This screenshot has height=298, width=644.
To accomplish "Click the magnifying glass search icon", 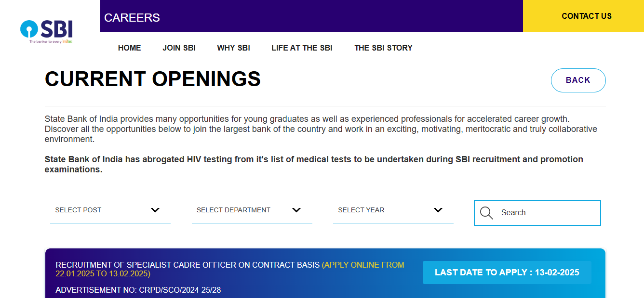I will tap(486, 213).
